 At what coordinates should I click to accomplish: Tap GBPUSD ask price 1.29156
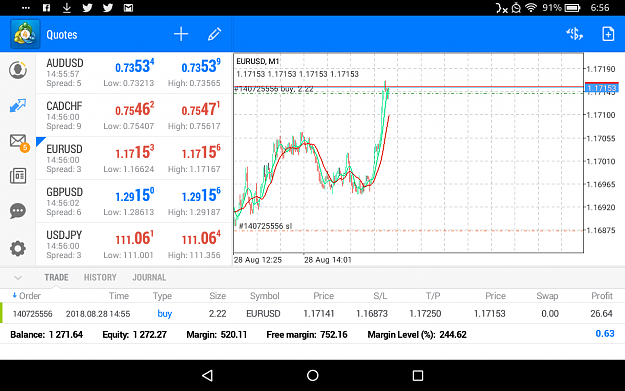pyautogui.click(x=201, y=195)
